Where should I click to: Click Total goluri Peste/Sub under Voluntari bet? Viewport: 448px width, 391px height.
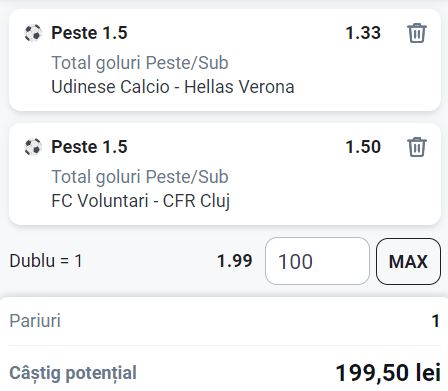pyautogui.click(x=140, y=177)
